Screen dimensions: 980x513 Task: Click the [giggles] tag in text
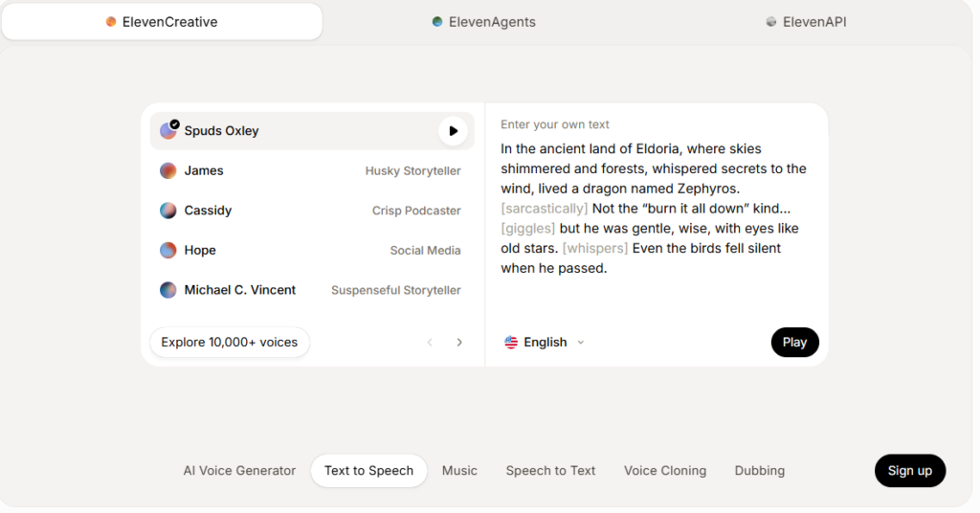pyautogui.click(x=528, y=228)
